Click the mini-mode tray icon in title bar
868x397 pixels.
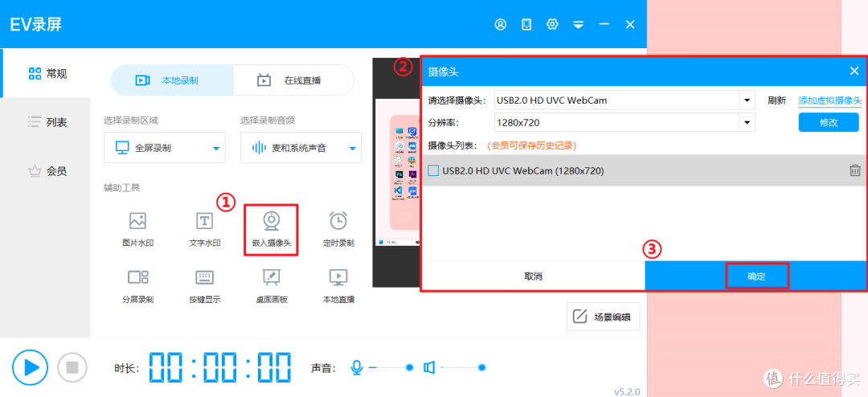(x=579, y=24)
